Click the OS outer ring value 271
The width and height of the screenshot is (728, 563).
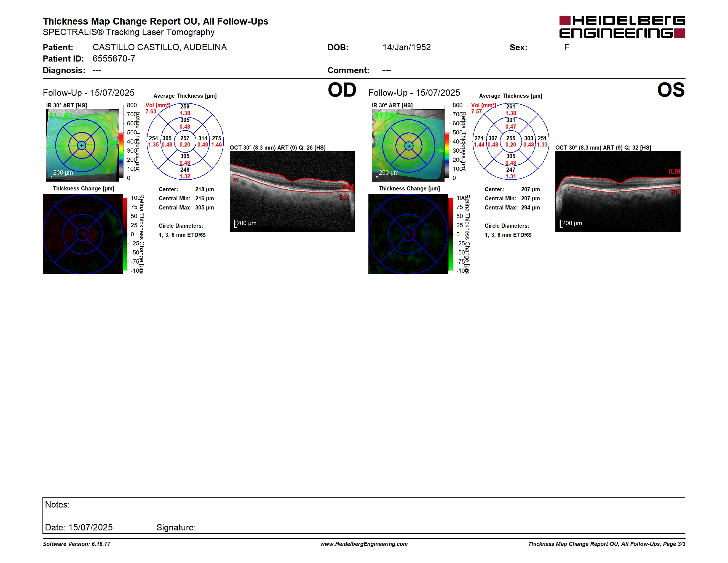[479, 138]
